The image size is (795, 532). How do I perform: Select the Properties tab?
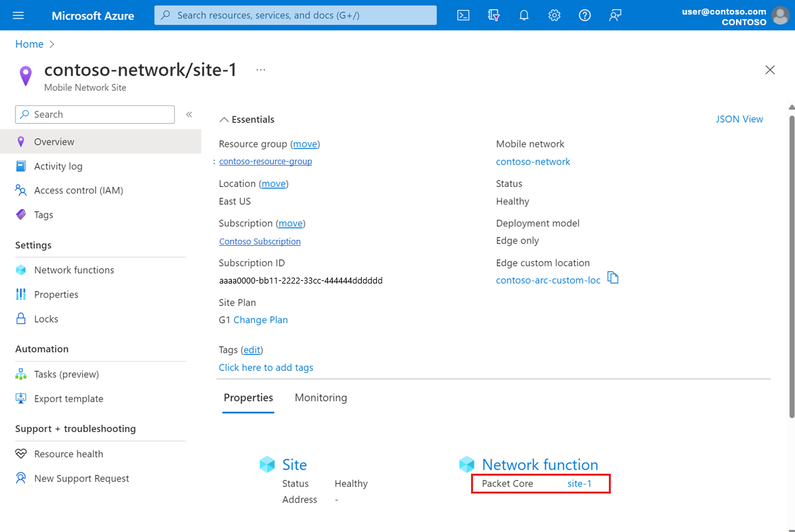tap(248, 398)
